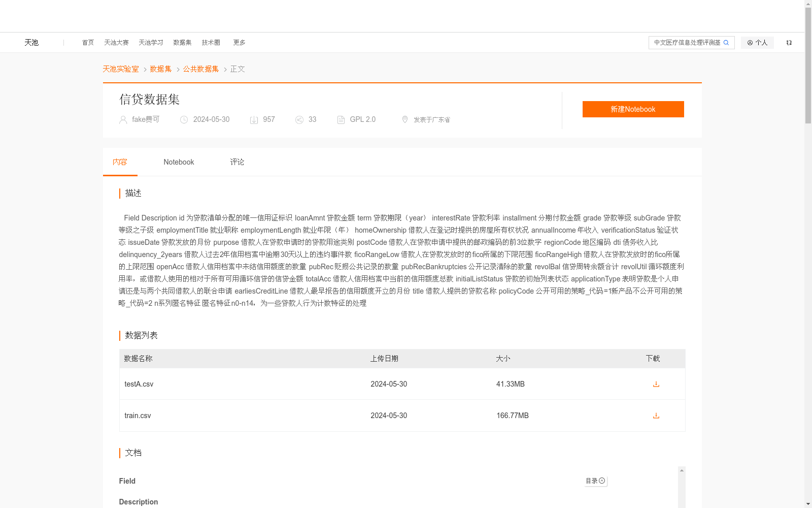812x508 pixels.
Task: Go to 首页 in the navigation bar
Action: point(88,43)
